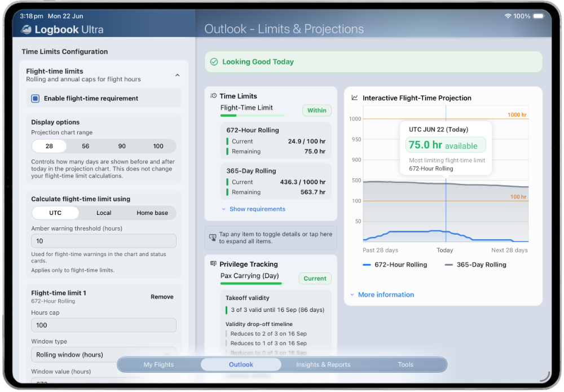Toggle the 672-Hour Rolling details card

(x=276, y=140)
